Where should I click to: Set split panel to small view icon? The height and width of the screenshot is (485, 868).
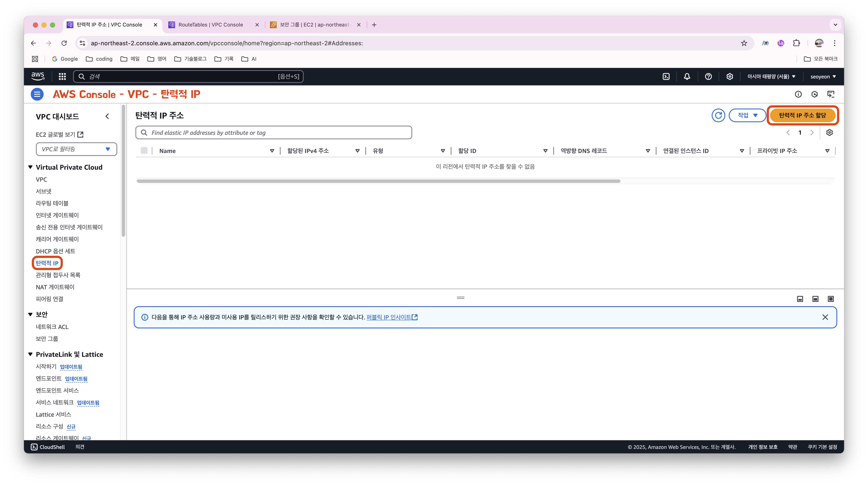[800, 299]
